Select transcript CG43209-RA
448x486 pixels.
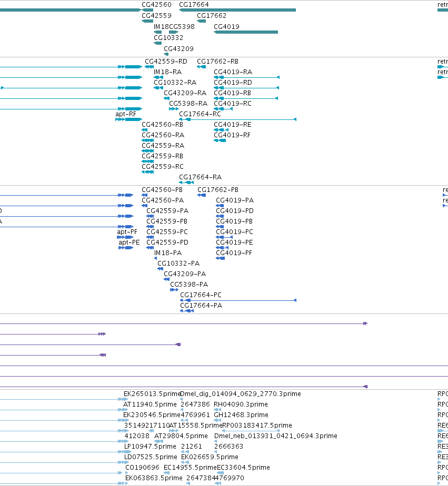click(x=185, y=93)
